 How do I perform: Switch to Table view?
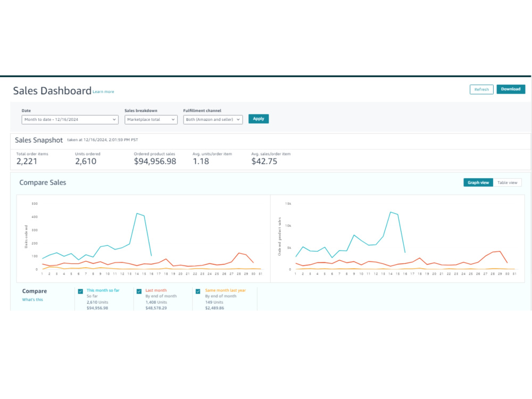pyautogui.click(x=507, y=182)
